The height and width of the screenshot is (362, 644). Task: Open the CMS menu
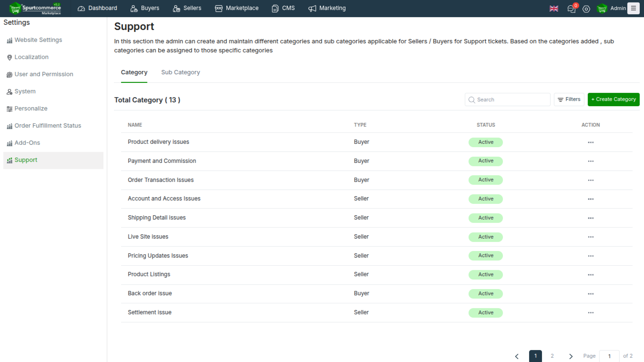point(283,8)
